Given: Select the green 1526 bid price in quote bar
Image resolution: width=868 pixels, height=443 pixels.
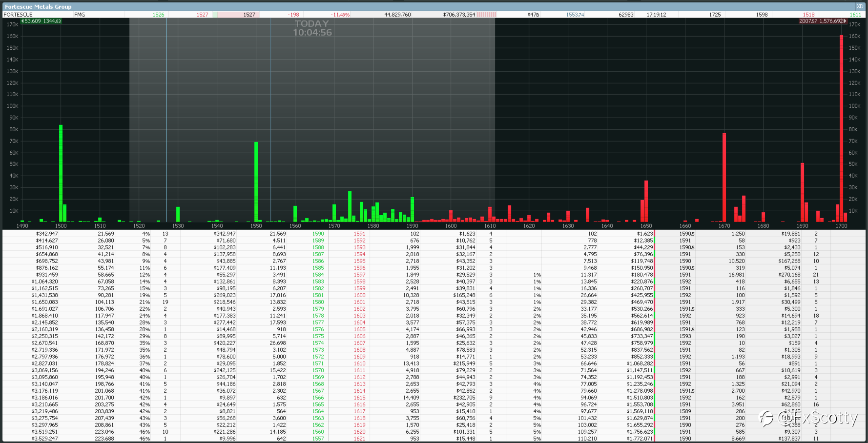Looking at the screenshot, I should pos(158,15).
